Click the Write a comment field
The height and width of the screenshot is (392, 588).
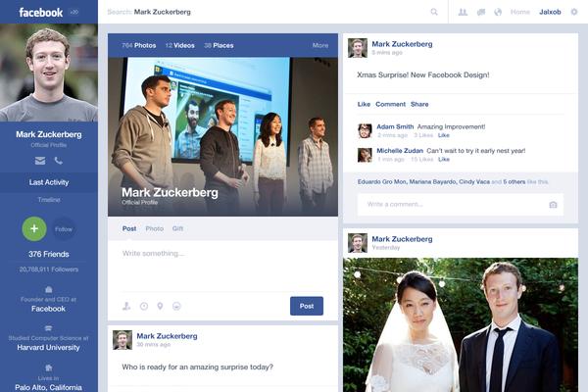pos(461,205)
